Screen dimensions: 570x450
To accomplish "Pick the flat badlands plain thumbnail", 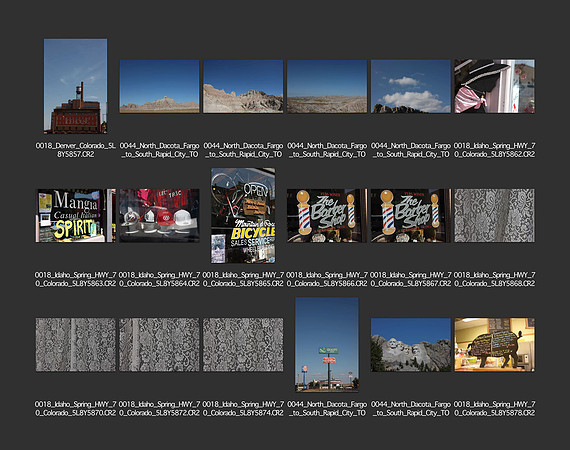I will [327, 86].
